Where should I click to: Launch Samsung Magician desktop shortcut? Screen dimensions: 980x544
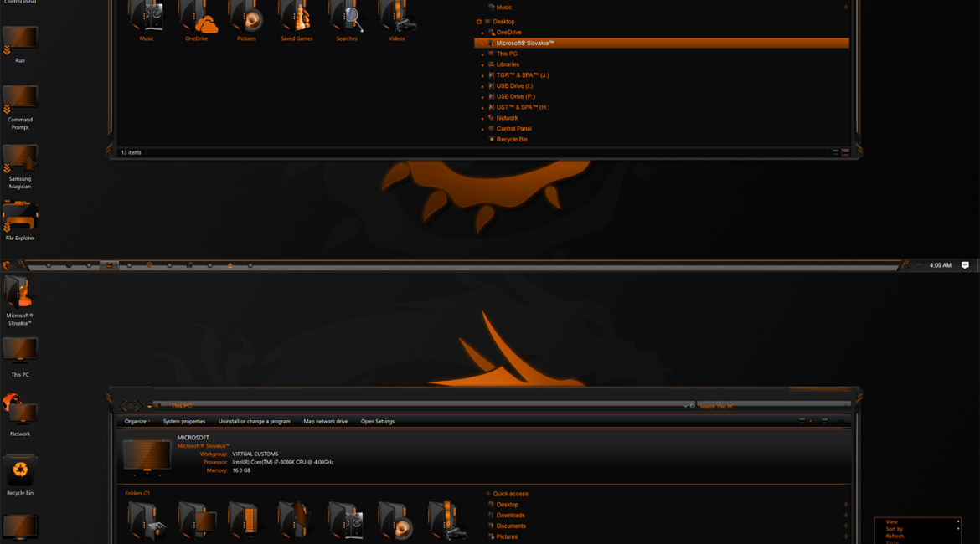pyautogui.click(x=20, y=159)
